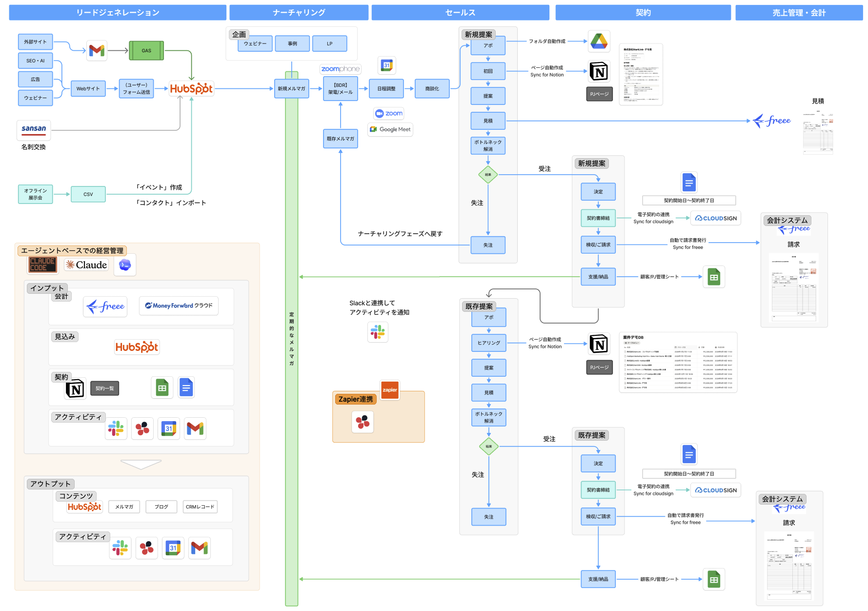Click the LP box in the 企画 group
The image size is (868, 611).
330,43
